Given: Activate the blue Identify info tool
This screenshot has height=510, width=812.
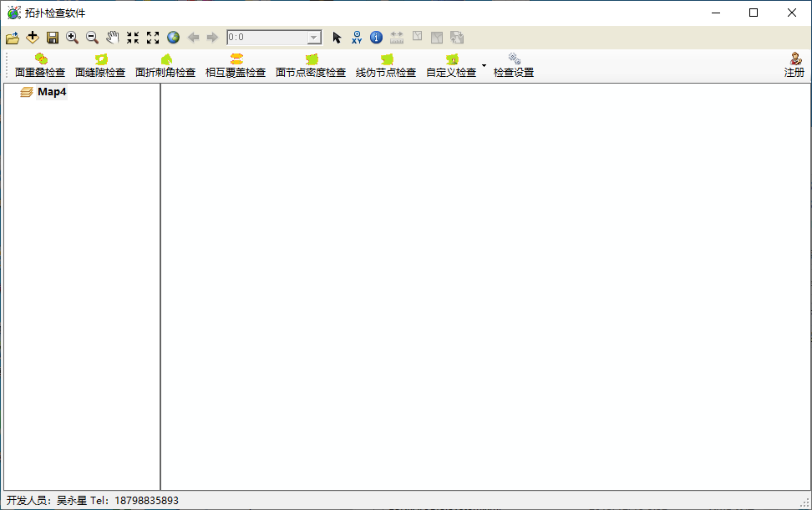Looking at the screenshot, I should click(377, 38).
